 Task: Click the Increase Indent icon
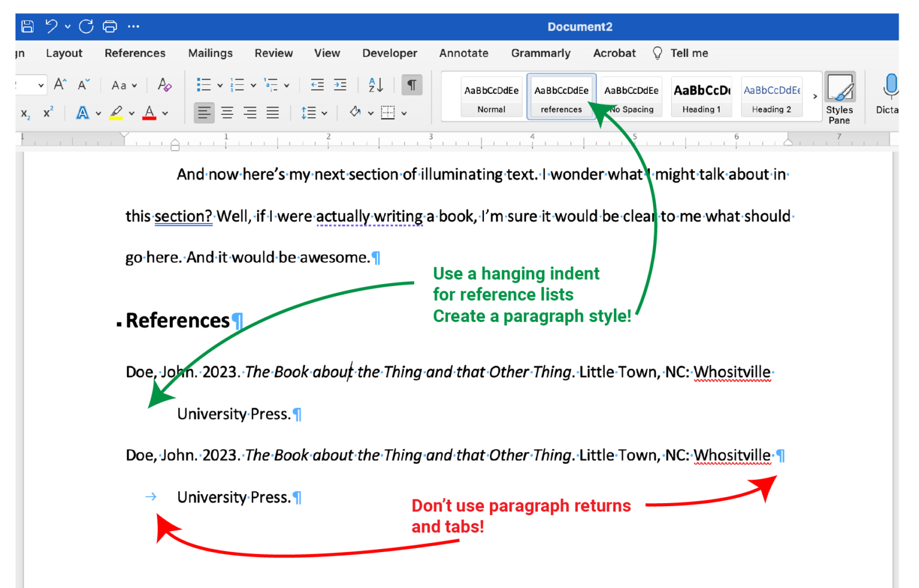click(340, 85)
